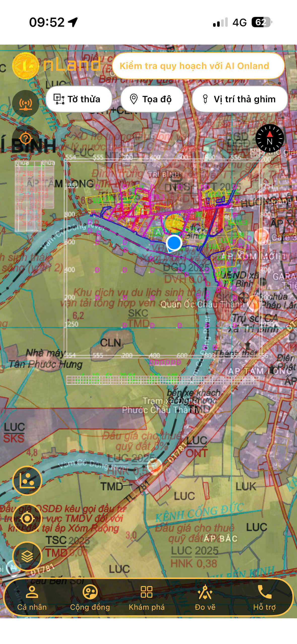Select the Vị trí thả ghim option
This screenshot has width=297, height=644.
240,99
